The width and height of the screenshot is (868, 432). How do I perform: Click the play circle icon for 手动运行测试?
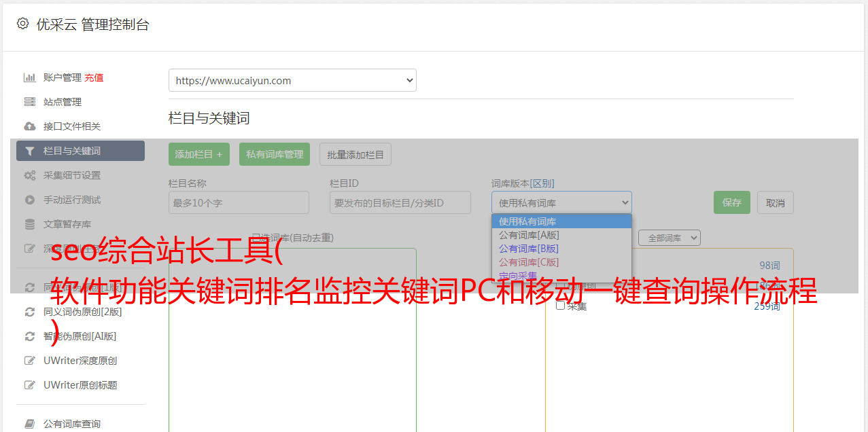click(x=29, y=200)
